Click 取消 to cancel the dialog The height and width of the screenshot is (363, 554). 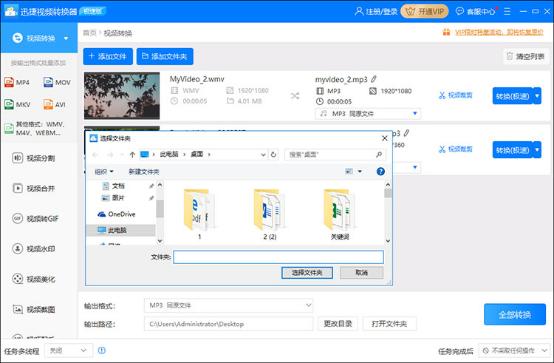click(x=362, y=273)
